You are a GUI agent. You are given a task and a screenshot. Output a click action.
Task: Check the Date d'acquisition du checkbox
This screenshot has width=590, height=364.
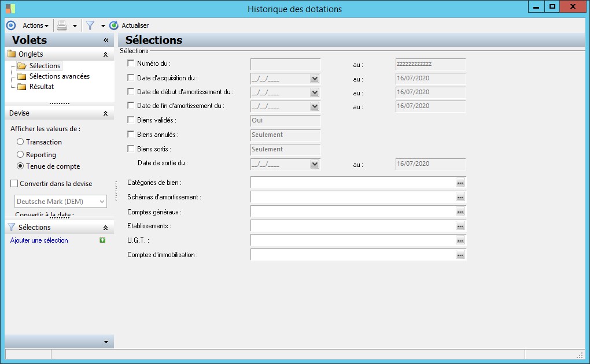click(131, 78)
